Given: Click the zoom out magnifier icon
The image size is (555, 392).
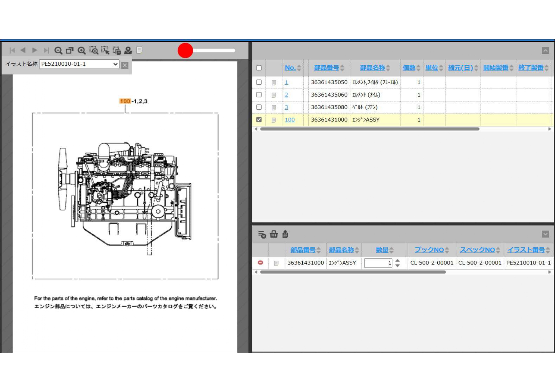Looking at the screenshot, I should (58, 51).
